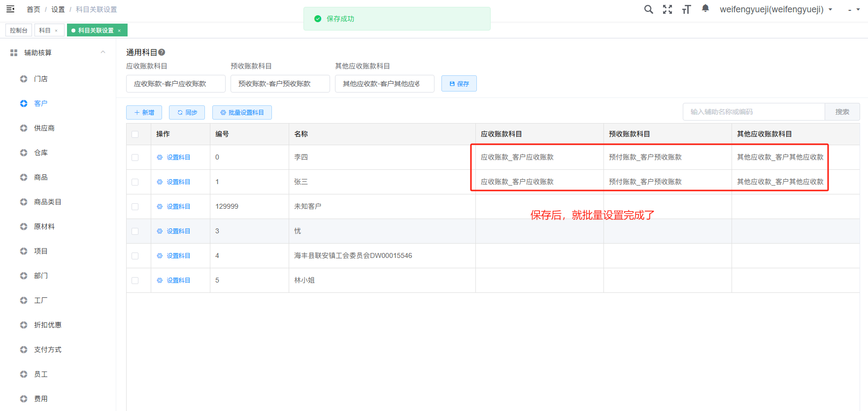Click the 搜索 button
Viewport: 868px width, 411px height.
tap(842, 112)
